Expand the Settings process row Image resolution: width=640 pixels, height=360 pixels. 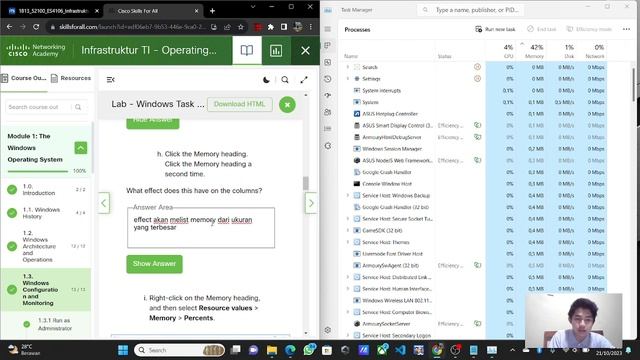click(x=348, y=78)
